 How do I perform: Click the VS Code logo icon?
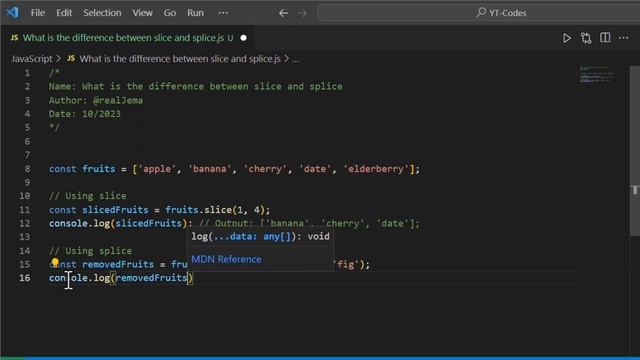[12, 12]
